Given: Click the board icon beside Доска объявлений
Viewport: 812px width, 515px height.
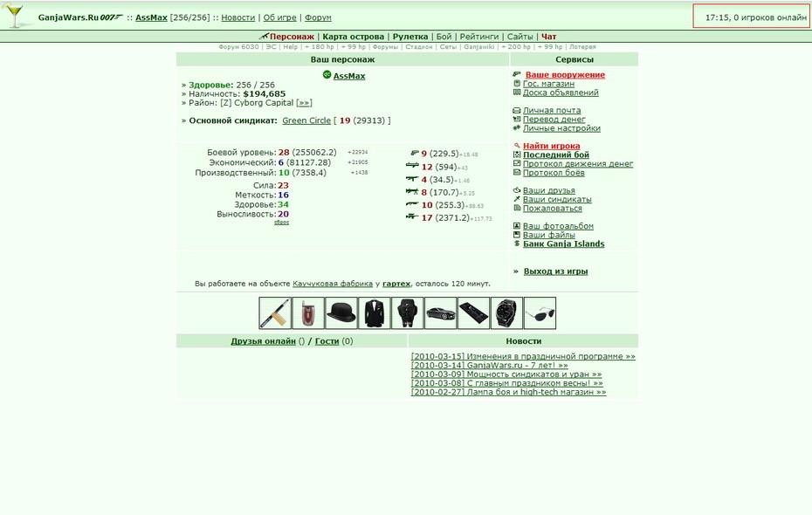Looking at the screenshot, I should pyautogui.click(x=516, y=93).
